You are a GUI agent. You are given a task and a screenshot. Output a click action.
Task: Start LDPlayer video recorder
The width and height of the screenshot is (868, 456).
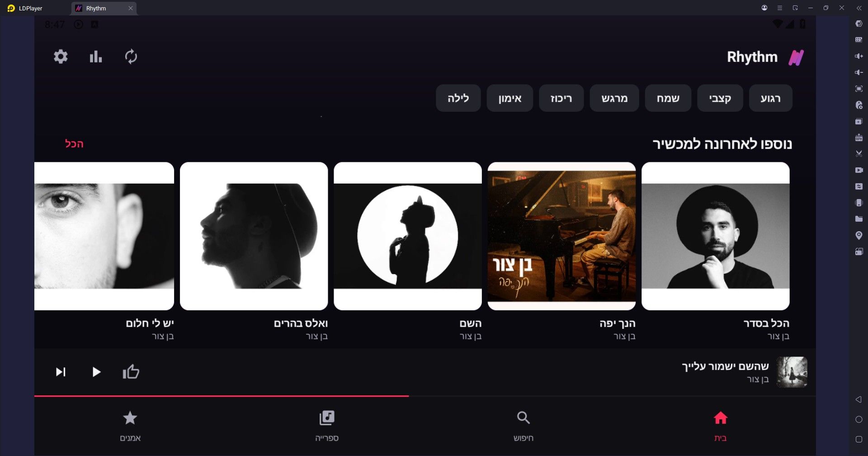(x=859, y=170)
